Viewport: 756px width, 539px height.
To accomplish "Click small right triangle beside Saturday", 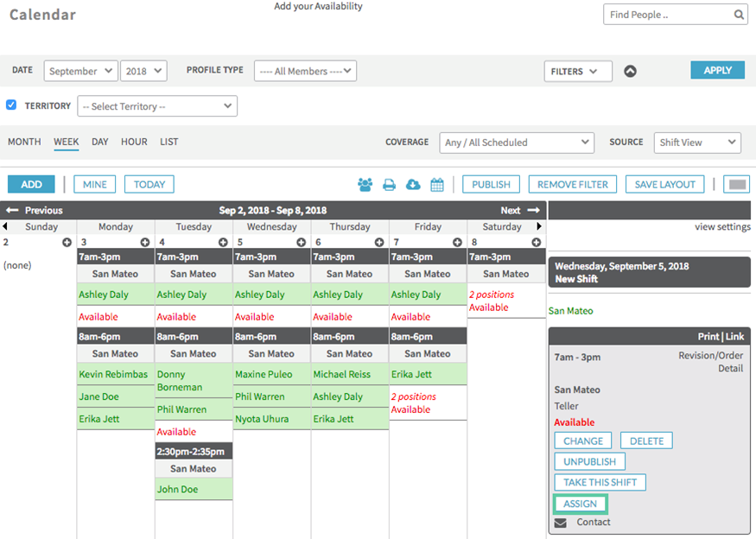I will (x=539, y=226).
